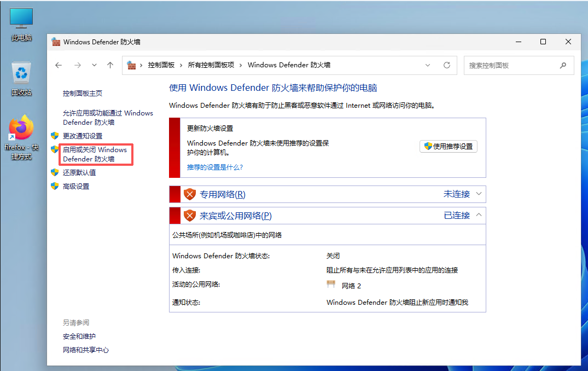Click the 使用推荐设置 button
588x371 pixels.
coord(448,147)
